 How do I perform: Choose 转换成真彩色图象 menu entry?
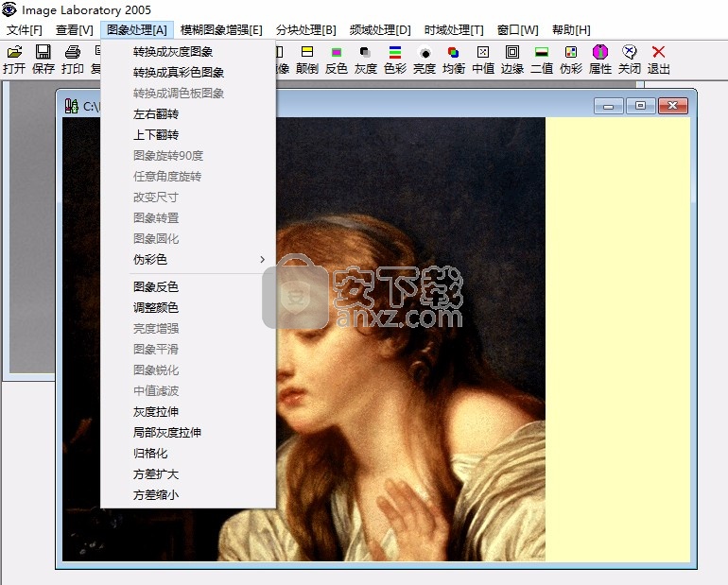[x=188, y=73]
